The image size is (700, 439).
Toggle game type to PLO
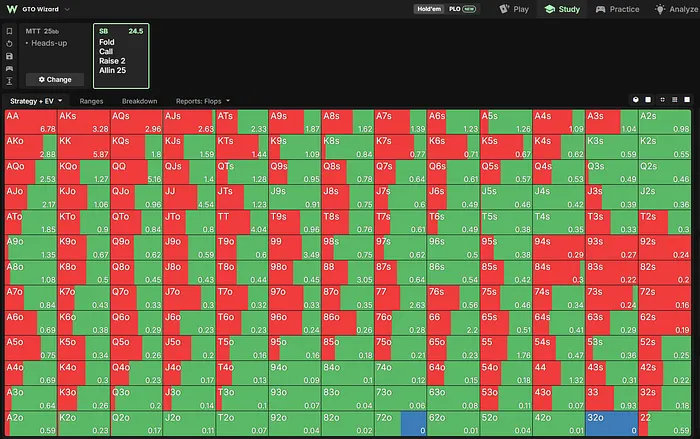462,9
